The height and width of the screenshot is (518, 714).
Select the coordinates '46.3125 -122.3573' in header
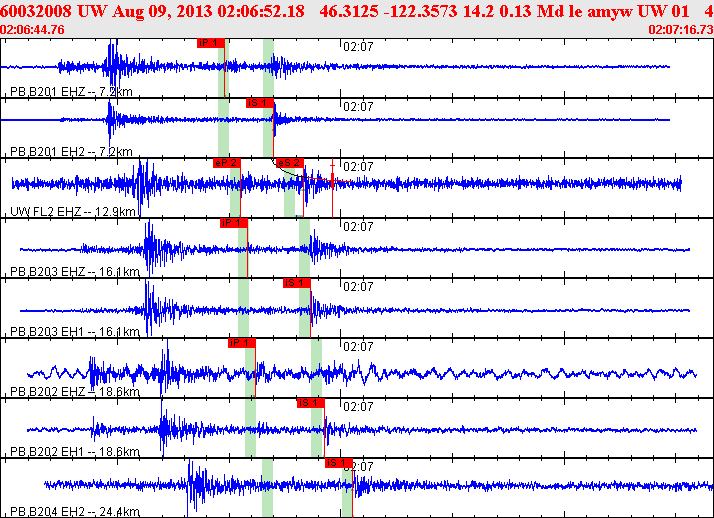click(388, 11)
